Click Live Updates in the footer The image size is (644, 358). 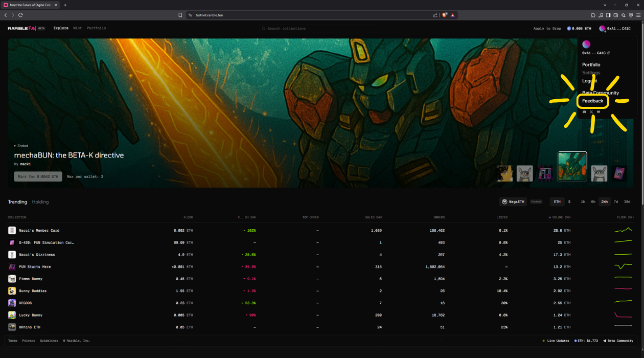[x=556, y=341]
